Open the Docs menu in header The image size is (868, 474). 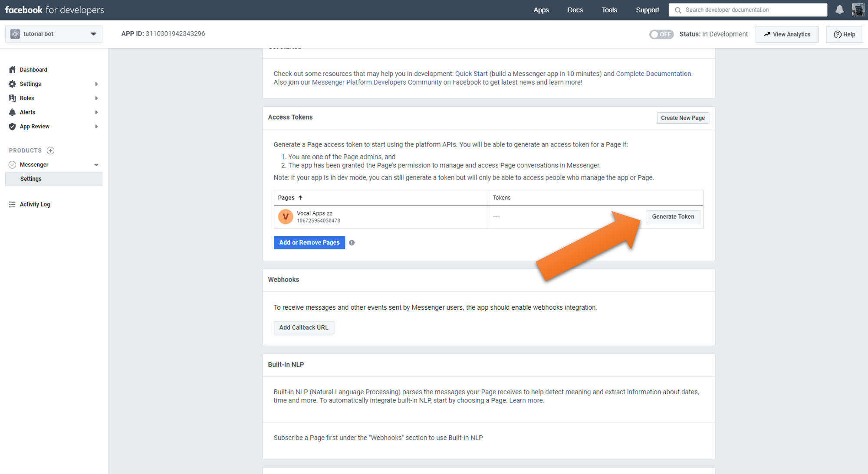coord(575,10)
